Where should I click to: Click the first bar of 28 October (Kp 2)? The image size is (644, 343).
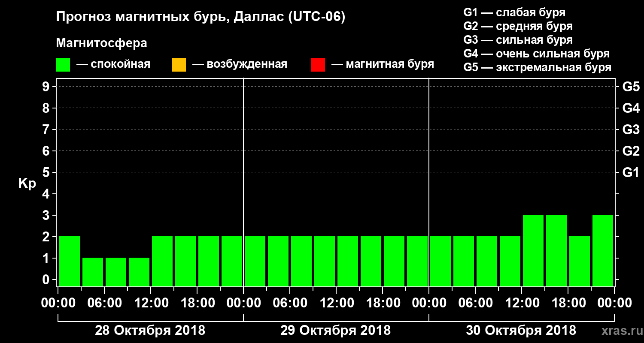(70, 261)
